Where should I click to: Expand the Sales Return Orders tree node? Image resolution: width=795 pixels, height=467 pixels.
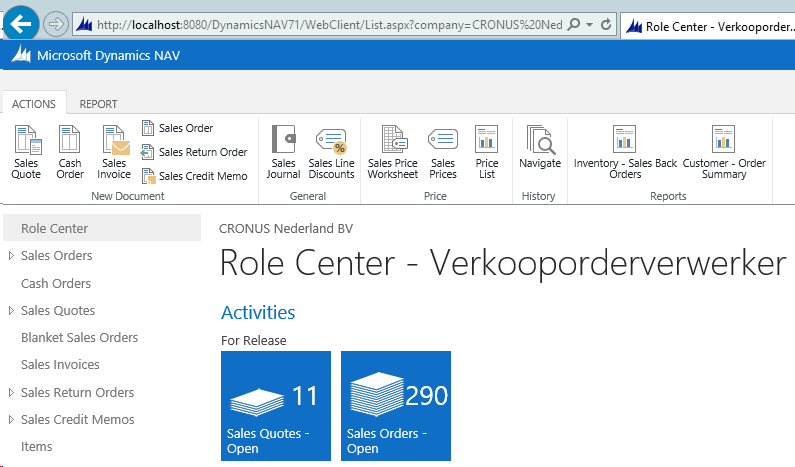pos(11,392)
